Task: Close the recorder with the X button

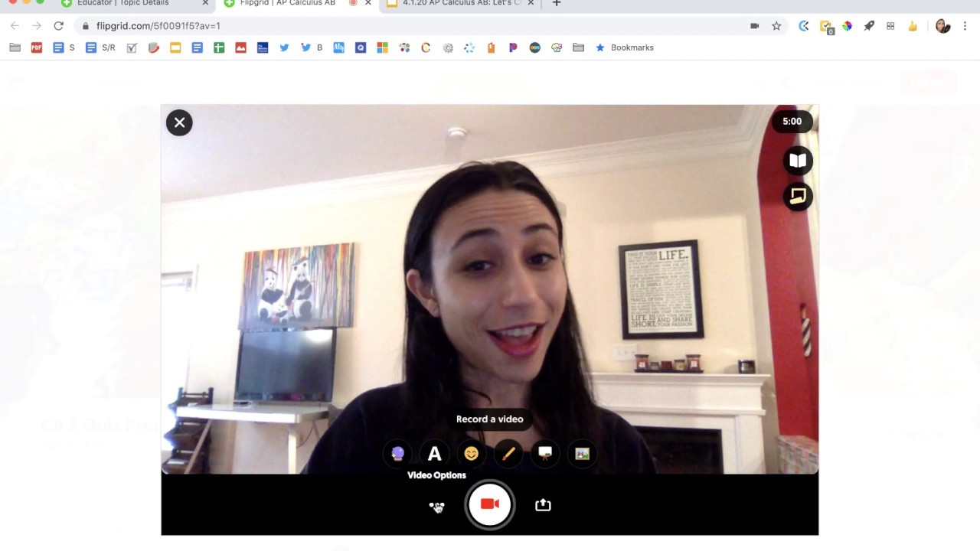Action: tap(179, 122)
